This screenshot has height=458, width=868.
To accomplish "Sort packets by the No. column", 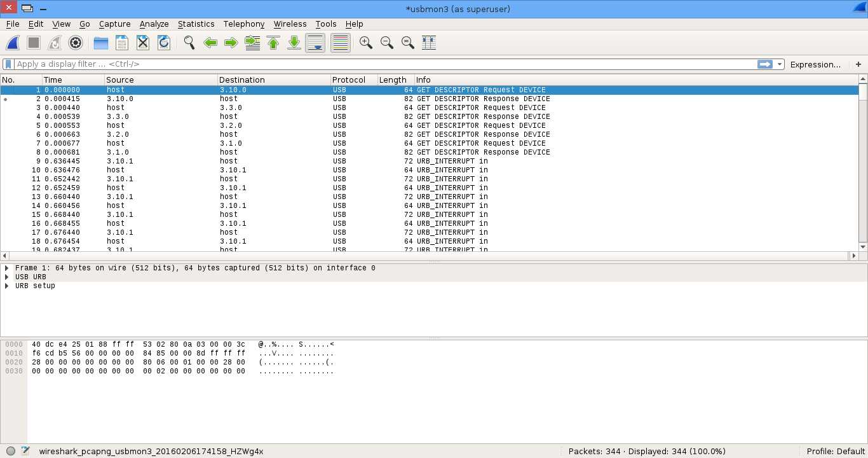I will (x=21, y=80).
